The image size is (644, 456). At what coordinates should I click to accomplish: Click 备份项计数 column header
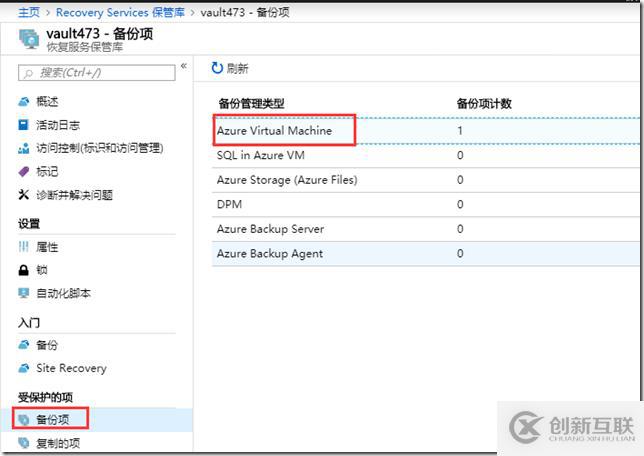[x=484, y=104]
